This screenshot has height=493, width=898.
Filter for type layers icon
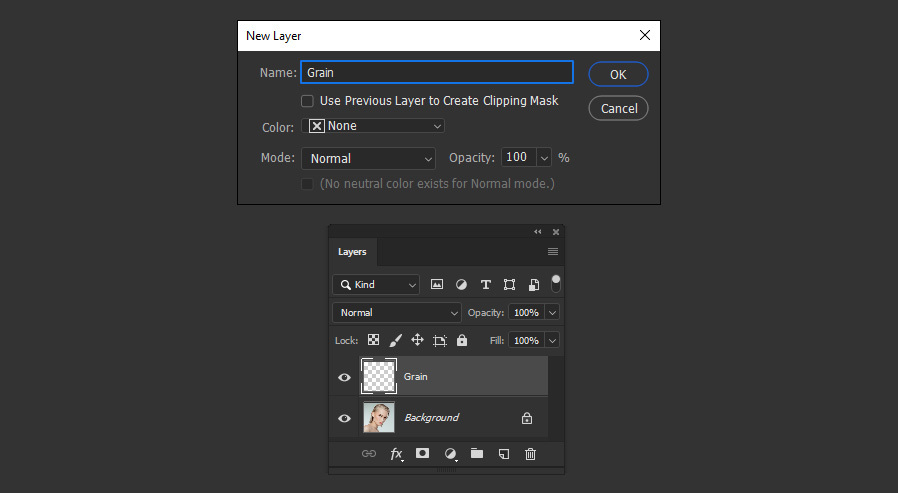pos(486,285)
